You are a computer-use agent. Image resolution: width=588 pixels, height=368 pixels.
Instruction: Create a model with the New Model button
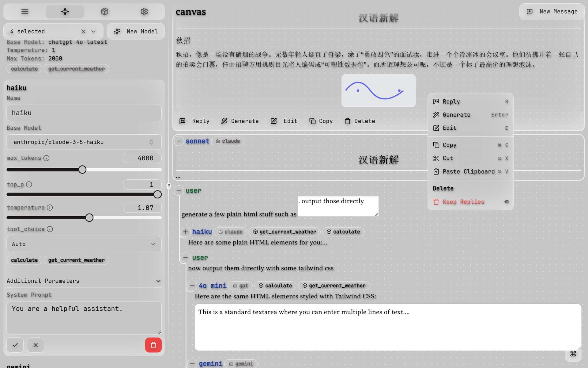pyautogui.click(x=136, y=31)
